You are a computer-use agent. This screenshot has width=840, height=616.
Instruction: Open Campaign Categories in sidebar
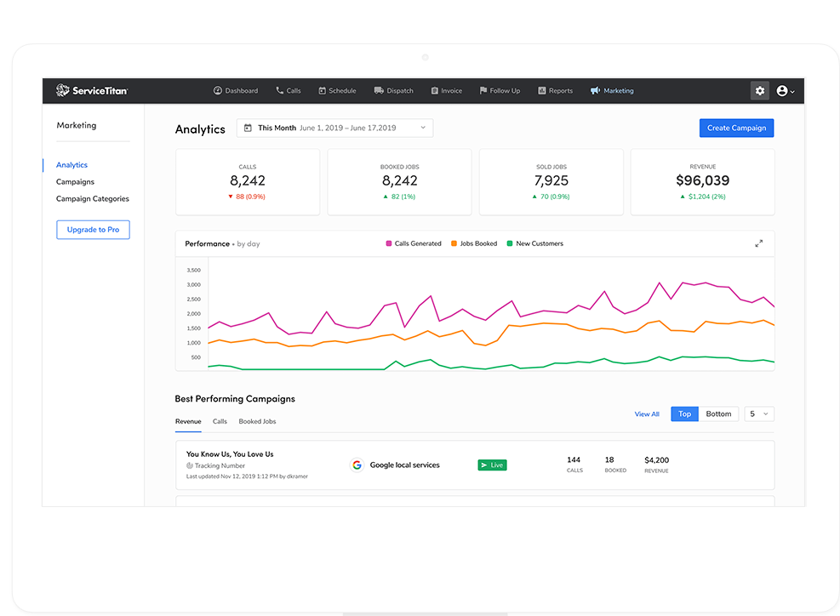(x=93, y=199)
